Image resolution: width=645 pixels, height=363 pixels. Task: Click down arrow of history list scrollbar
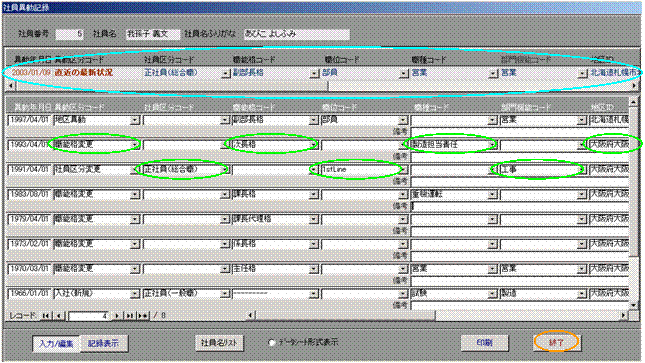(x=633, y=305)
